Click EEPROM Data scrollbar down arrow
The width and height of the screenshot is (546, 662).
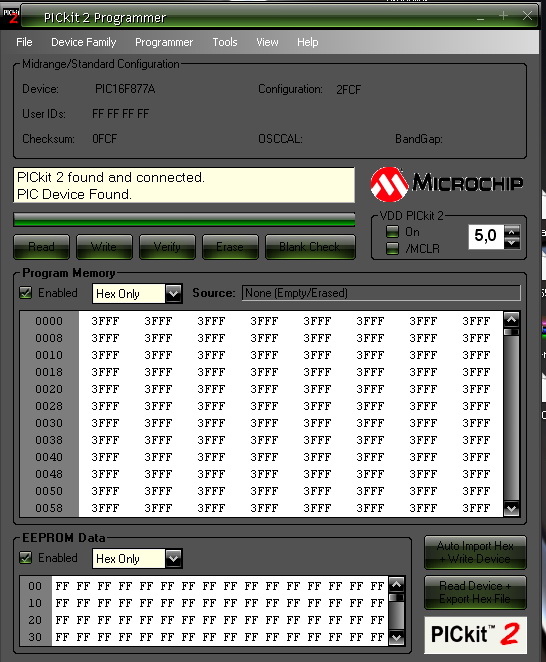pos(397,637)
